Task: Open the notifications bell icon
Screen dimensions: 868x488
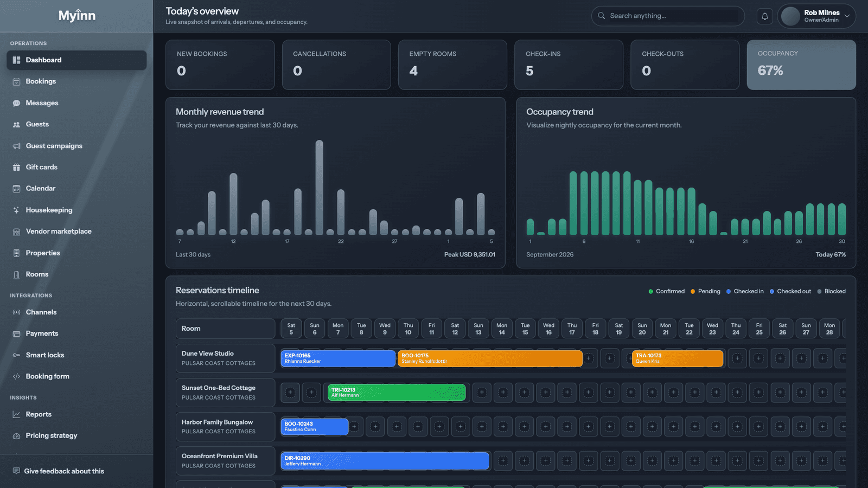Action: [x=764, y=16]
